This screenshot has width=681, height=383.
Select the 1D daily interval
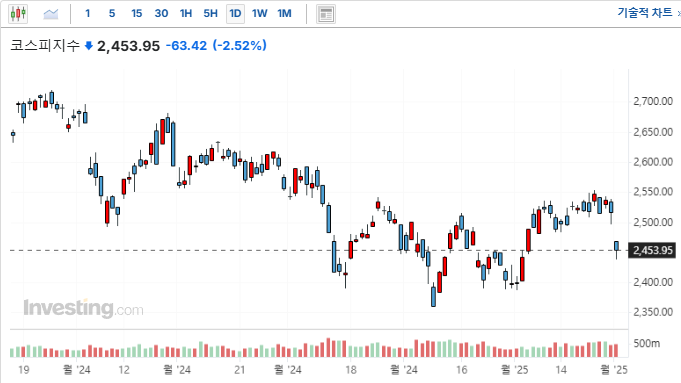(x=235, y=14)
